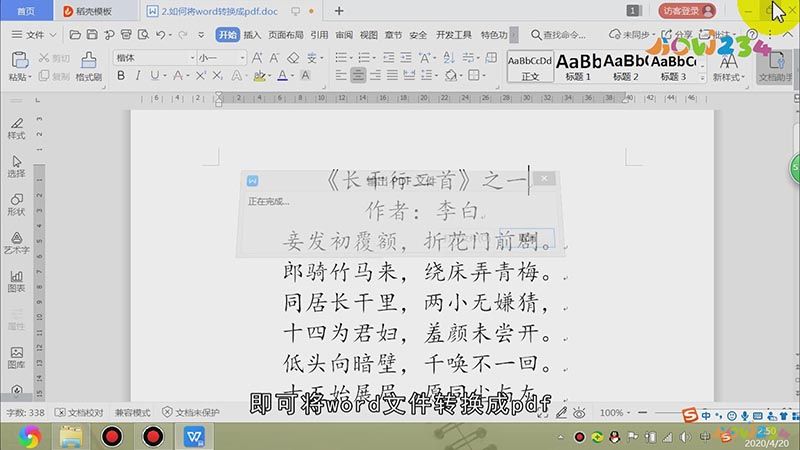Click the sort A-Z icon
The image size is (800, 450).
448,58
